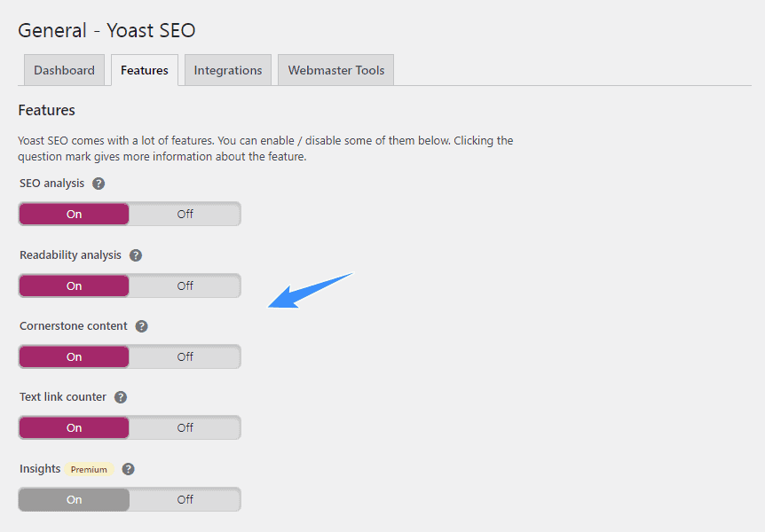This screenshot has height=532, width=765.
Task: Switch Cornerstone content to Off
Action: point(185,357)
